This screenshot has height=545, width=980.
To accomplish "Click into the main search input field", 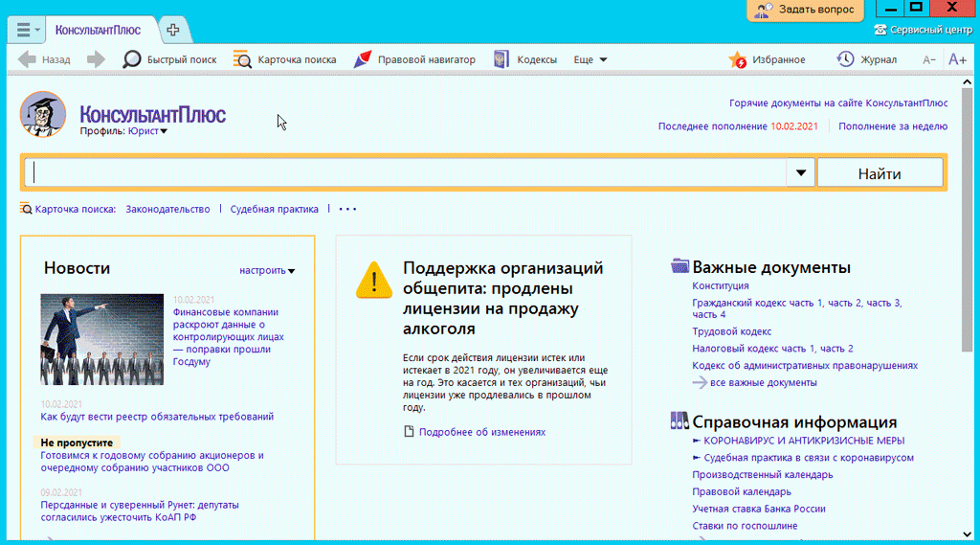I will click(405, 172).
